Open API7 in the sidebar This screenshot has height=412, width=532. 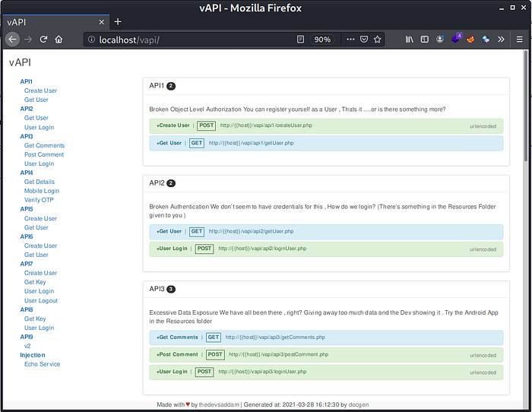(27, 264)
